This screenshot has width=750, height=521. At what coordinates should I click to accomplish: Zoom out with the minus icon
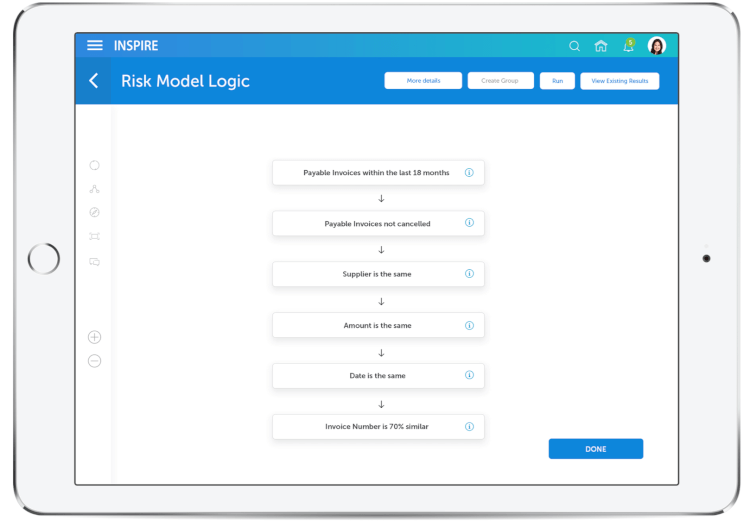[95, 361]
